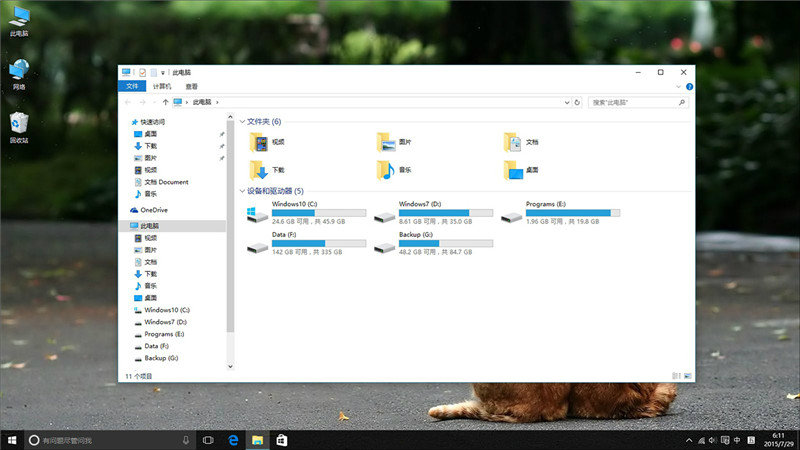Select OneDrive in the navigation pane
The width and height of the screenshot is (800, 450).
tap(154, 210)
